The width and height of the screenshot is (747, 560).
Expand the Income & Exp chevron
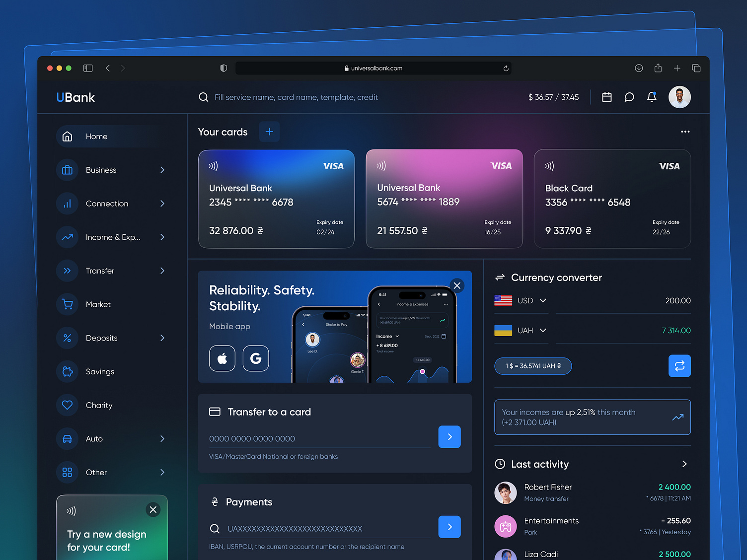pyautogui.click(x=162, y=237)
